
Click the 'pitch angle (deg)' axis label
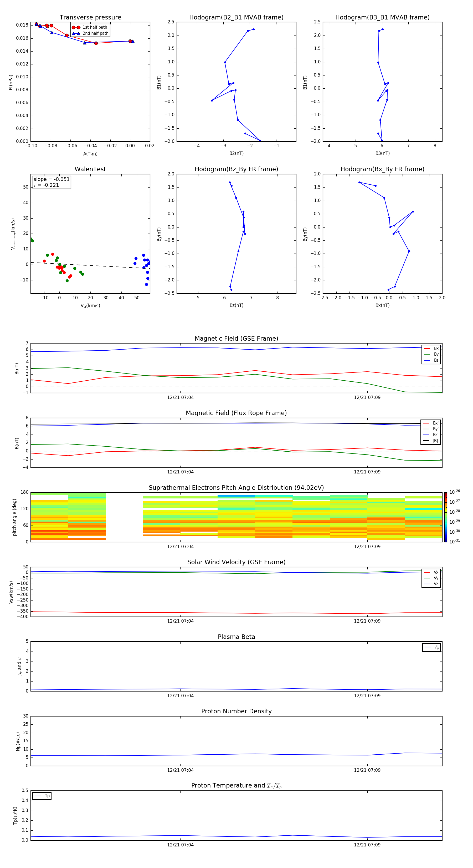pos(14,517)
